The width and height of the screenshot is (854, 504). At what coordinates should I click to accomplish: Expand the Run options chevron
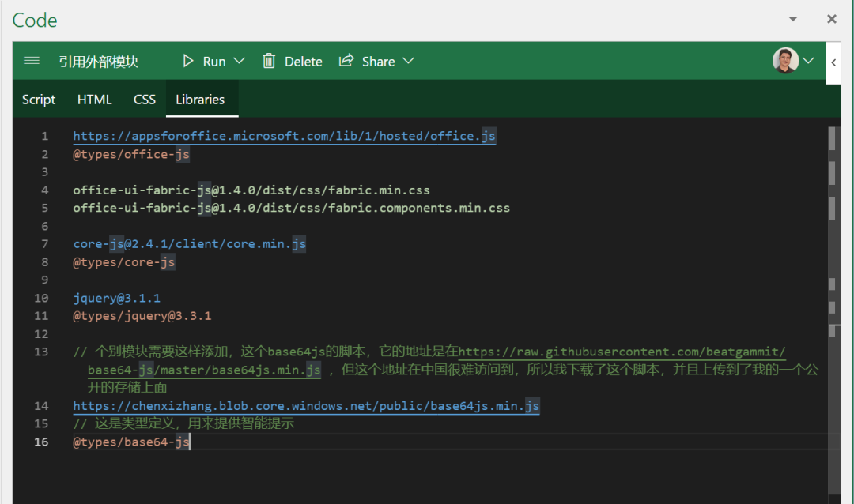[239, 61]
